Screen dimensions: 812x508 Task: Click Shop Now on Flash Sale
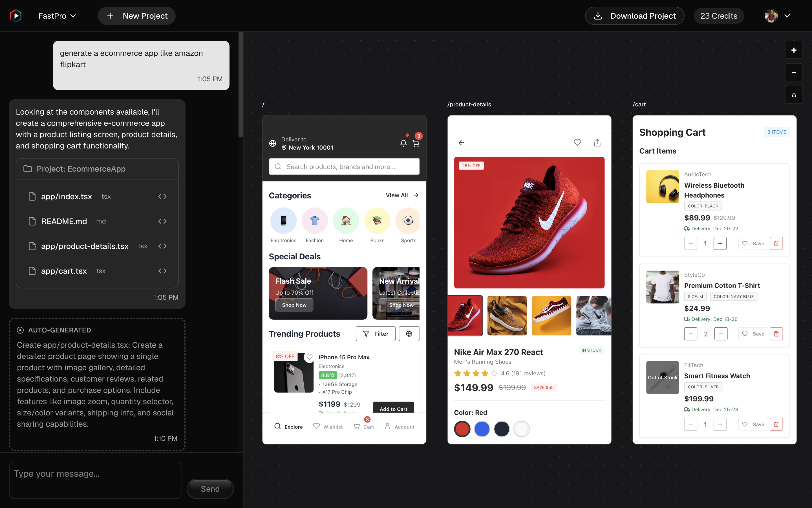click(x=294, y=305)
